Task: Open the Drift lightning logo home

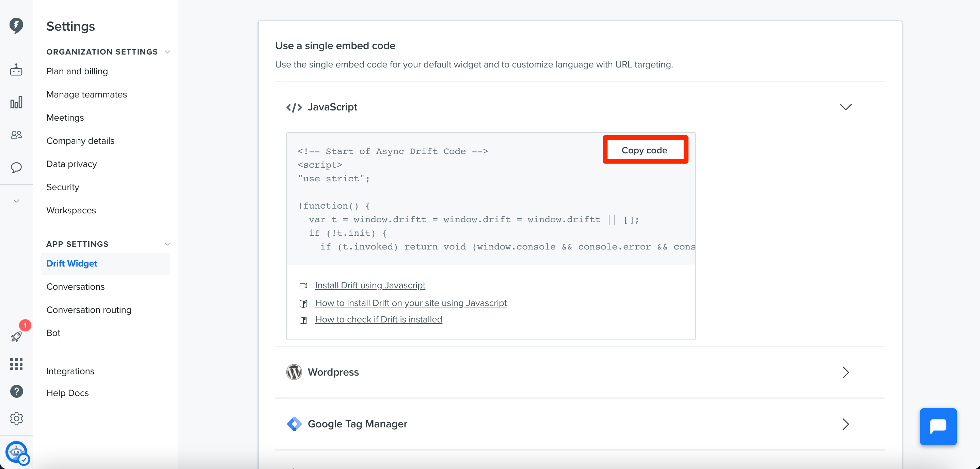Action: pos(16,26)
